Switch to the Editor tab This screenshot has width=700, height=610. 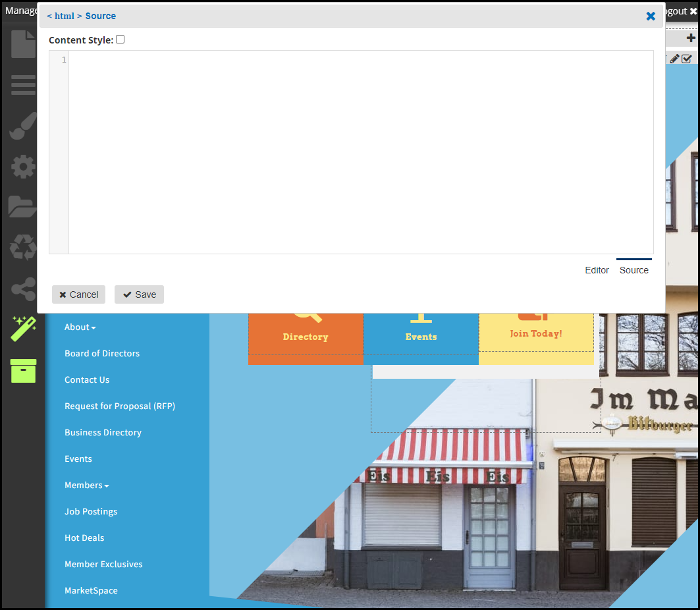pos(597,270)
